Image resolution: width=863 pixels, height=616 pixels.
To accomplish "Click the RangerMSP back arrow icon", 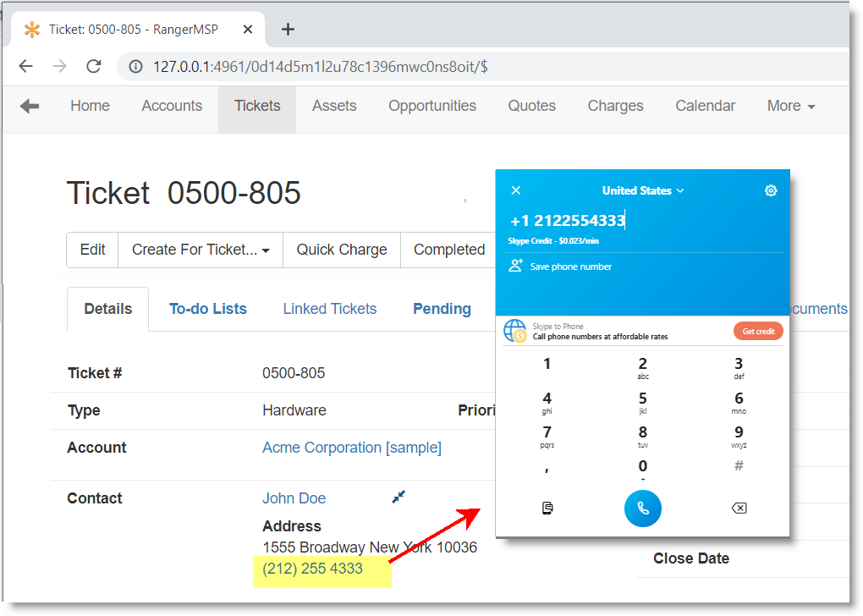I will click(30, 106).
